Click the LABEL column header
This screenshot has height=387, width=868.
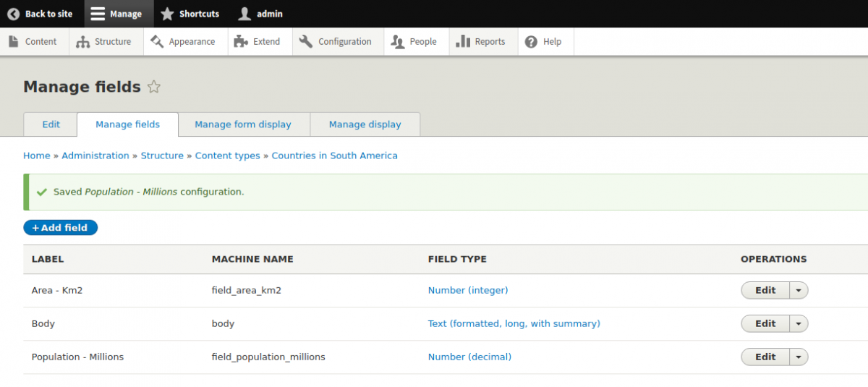coord(48,259)
